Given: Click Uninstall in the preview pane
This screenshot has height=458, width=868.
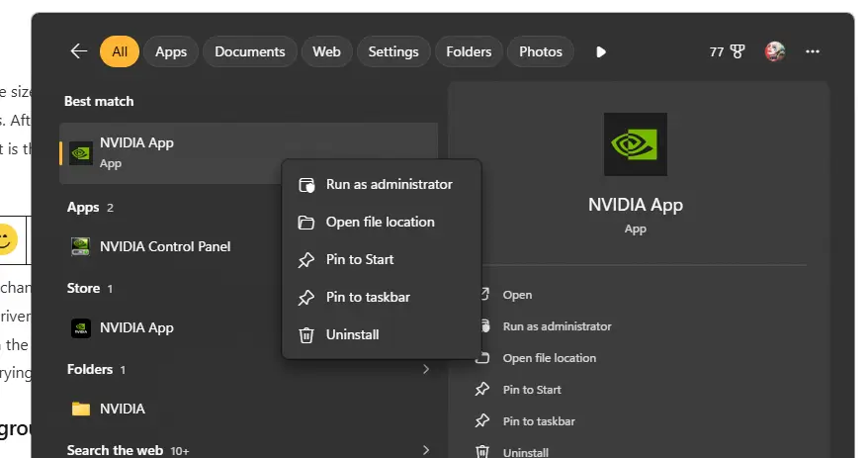Looking at the screenshot, I should pos(525,452).
